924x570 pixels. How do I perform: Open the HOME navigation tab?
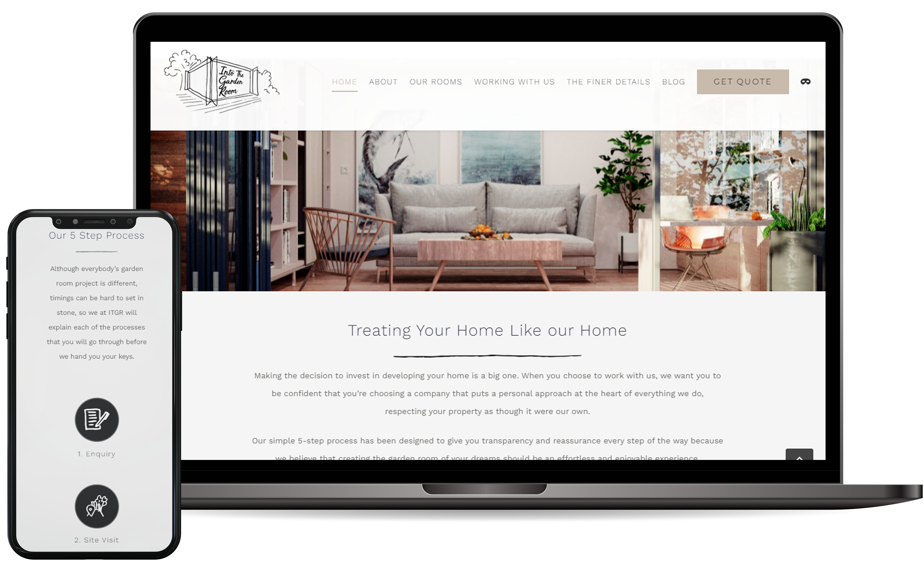(345, 82)
